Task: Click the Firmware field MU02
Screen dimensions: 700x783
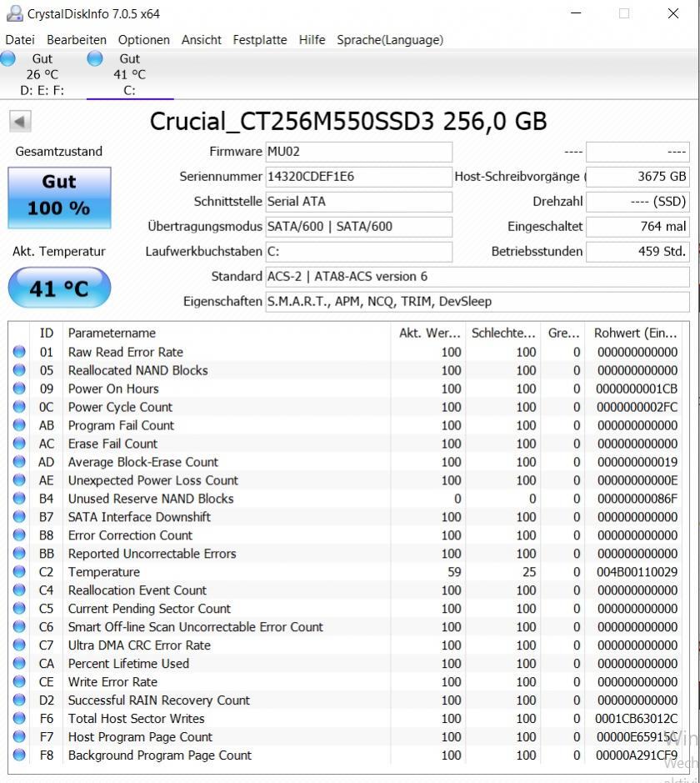Action: [x=358, y=152]
